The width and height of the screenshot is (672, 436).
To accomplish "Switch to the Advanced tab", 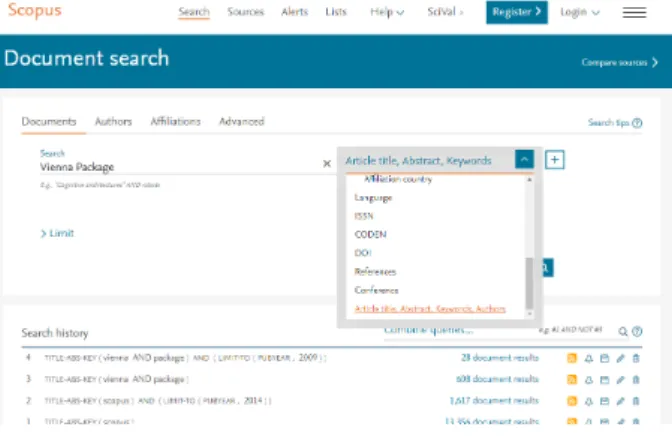I will click(242, 122).
